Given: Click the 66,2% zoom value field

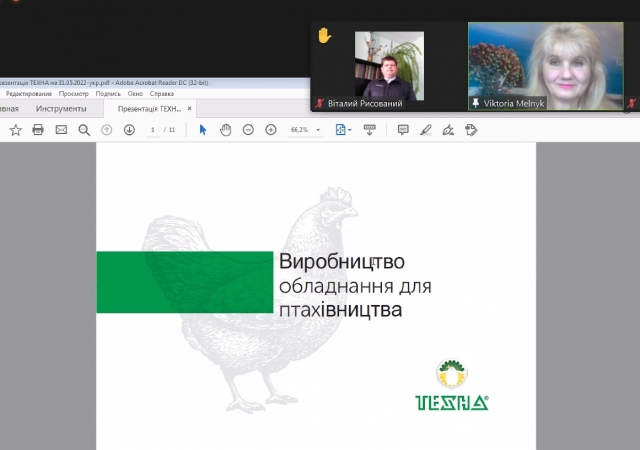Looking at the screenshot, I should point(300,130).
